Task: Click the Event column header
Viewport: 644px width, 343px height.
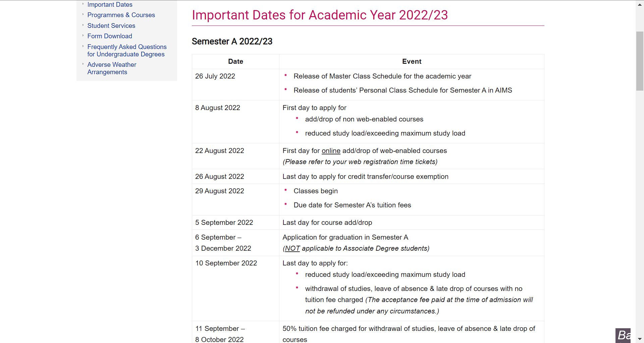Action: coord(412,62)
